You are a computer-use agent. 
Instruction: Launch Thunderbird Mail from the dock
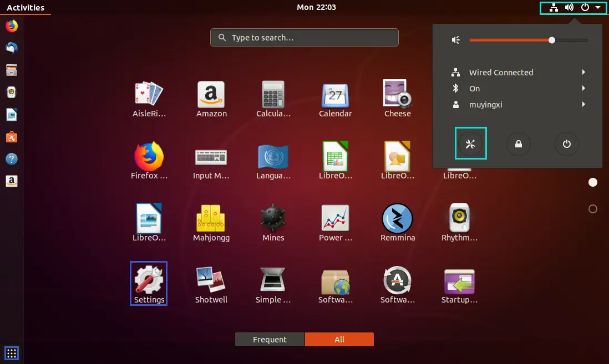click(x=12, y=48)
